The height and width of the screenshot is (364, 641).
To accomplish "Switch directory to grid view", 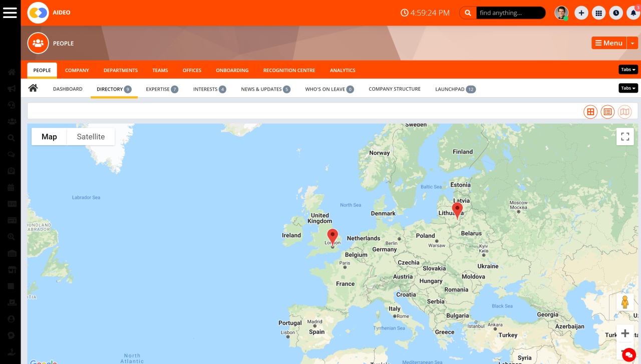I will click(590, 112).
